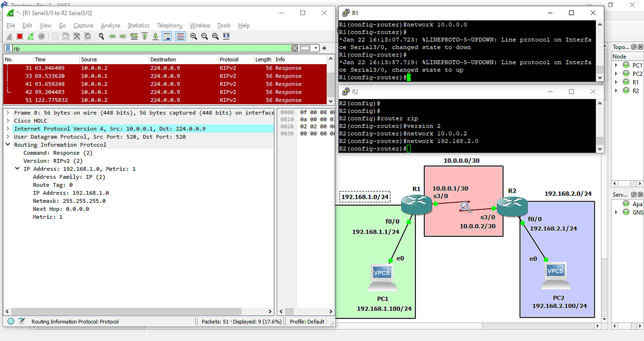
Task: Open the display filter history dropdown
Action: 316,48
